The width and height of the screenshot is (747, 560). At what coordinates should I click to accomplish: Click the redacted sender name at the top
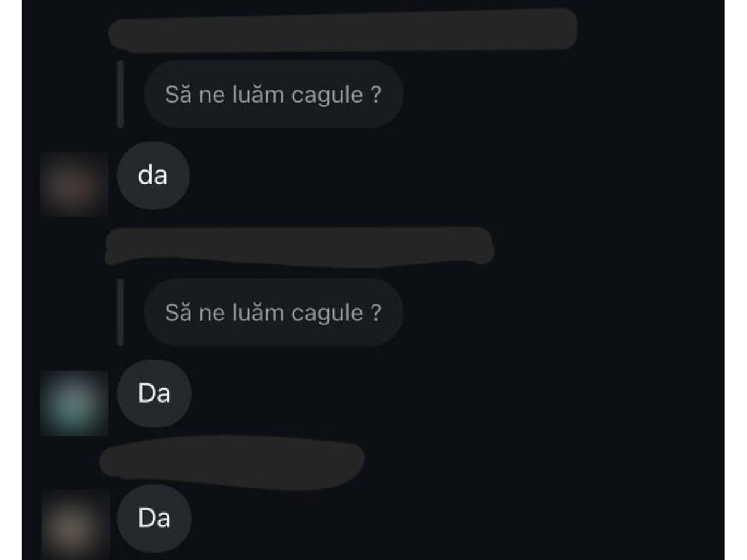(x=342, y=29)
